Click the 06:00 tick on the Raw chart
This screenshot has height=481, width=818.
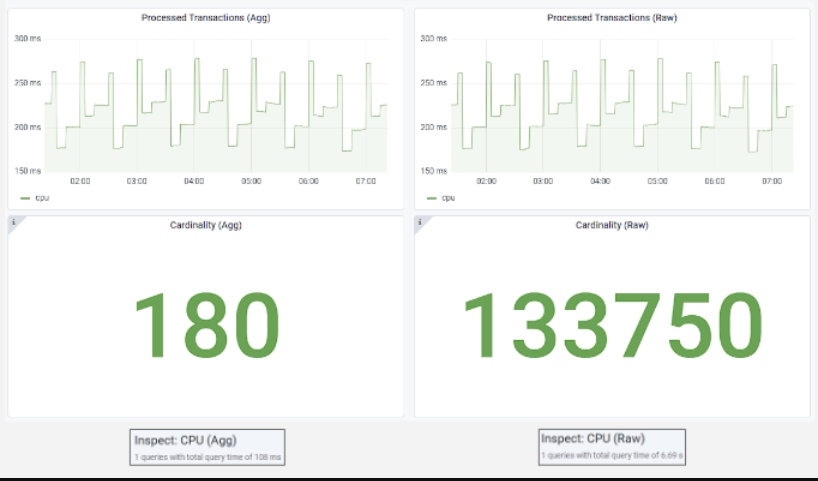click(715, 181)
